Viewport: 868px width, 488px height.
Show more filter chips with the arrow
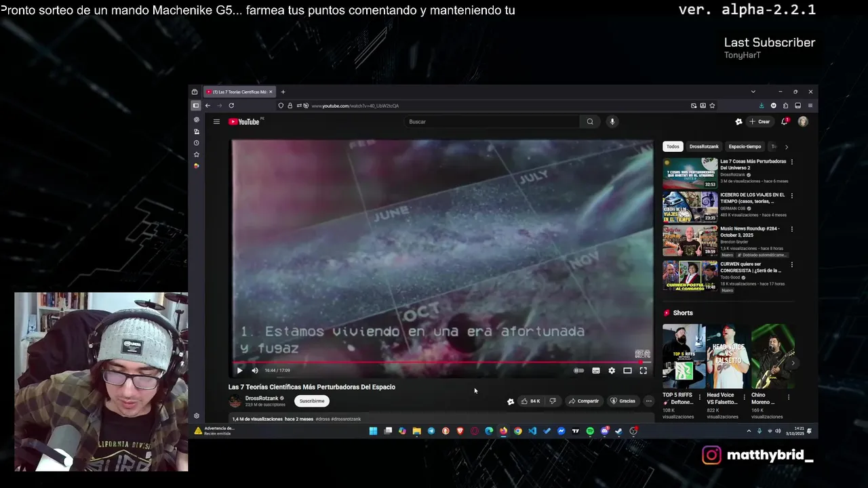tap(787, 146)
